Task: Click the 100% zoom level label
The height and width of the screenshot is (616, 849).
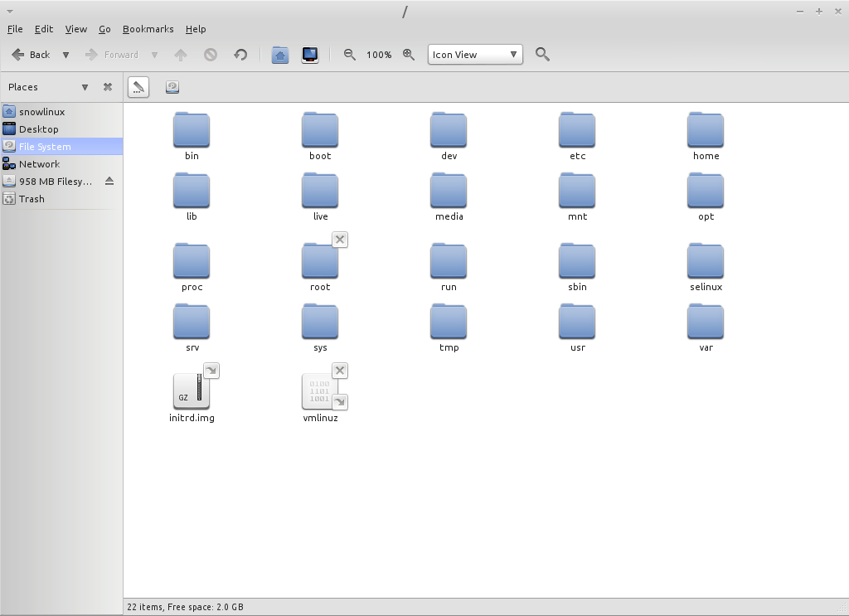Action: click(379, 55)
